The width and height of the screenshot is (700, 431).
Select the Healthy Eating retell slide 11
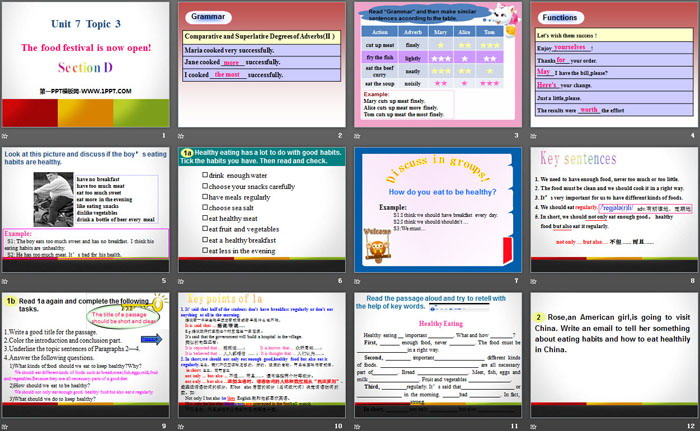(x=436, y=353)
